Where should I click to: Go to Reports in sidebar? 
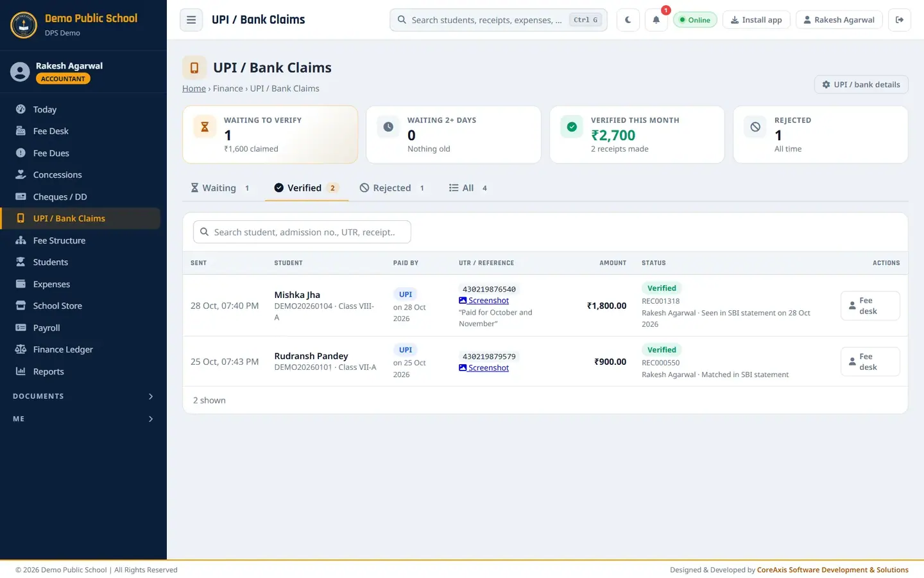pos(80,371)
